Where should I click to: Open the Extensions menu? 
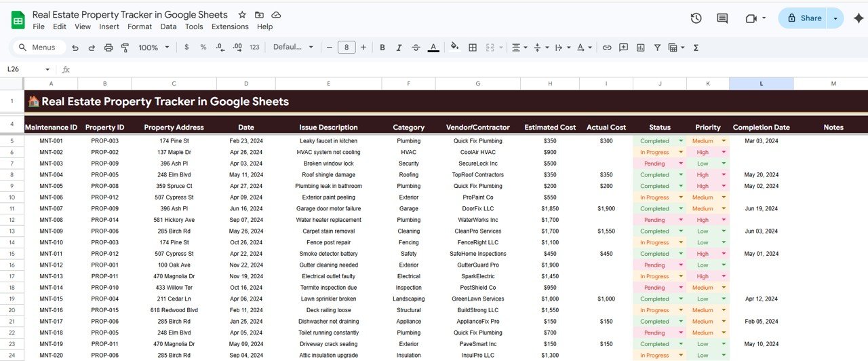[230, 26]
